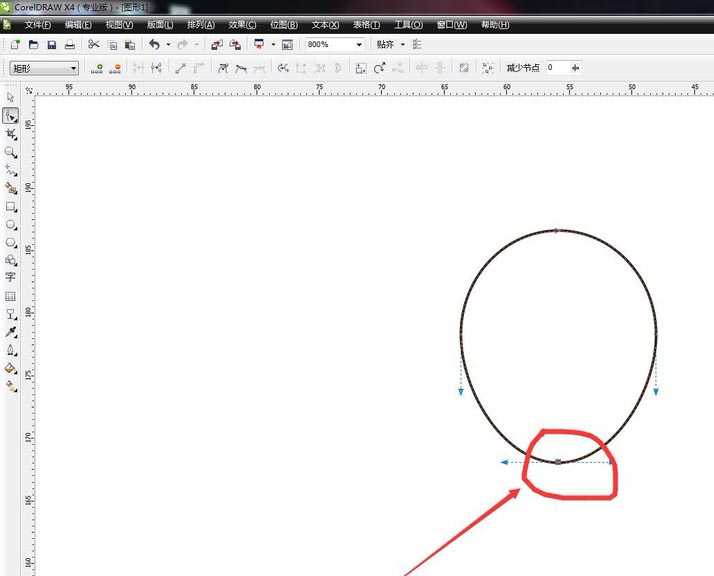
Task: Click the Undo arrow button
Action: point(154,44)
